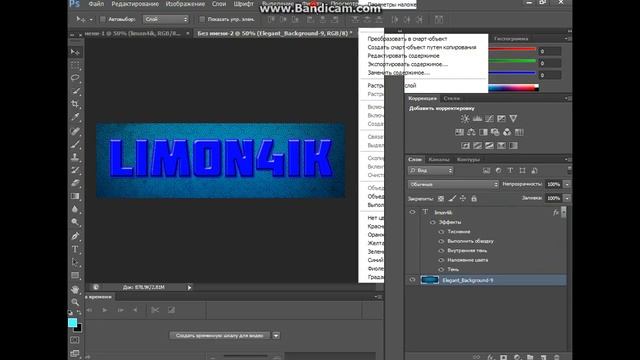
Task: Add a Curves adjustment
Action: click(x=489, y=119)
